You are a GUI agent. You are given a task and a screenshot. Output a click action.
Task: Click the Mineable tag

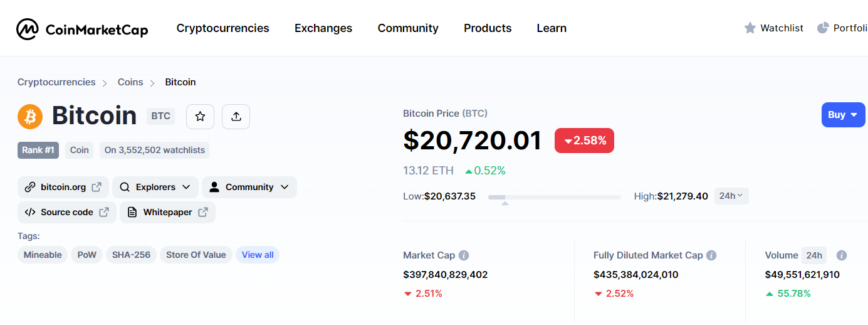43,255
